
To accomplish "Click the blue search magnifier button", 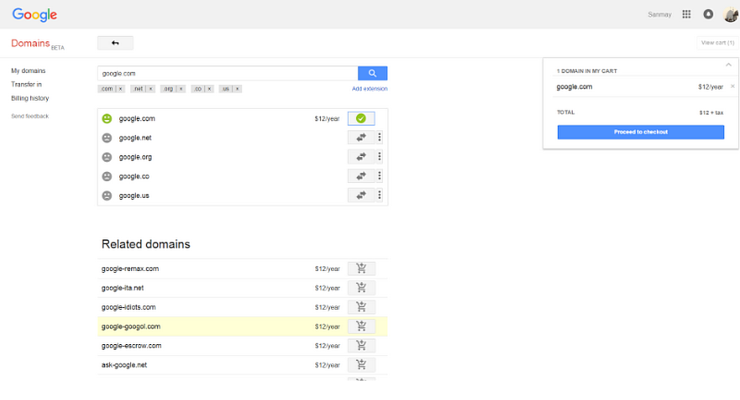I will point(372,73).
